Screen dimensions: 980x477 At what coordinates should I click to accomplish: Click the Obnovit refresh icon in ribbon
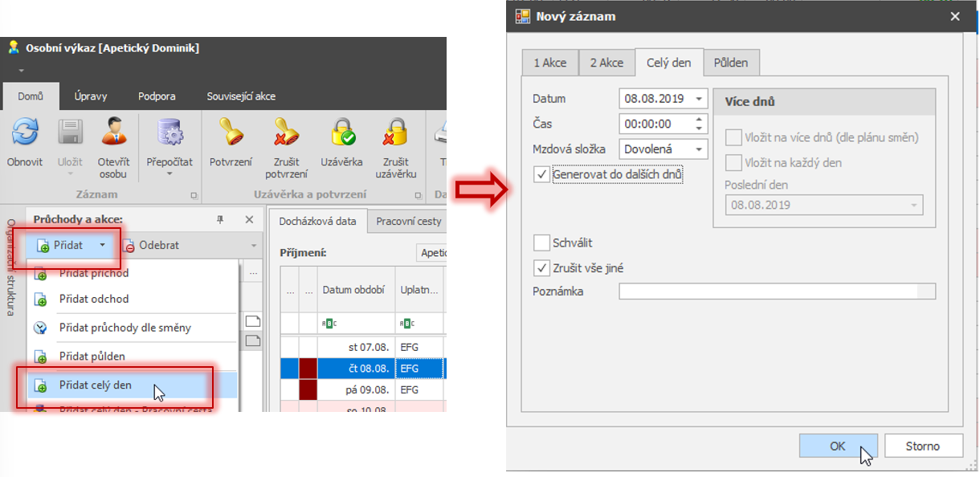(x=25, y=132)
